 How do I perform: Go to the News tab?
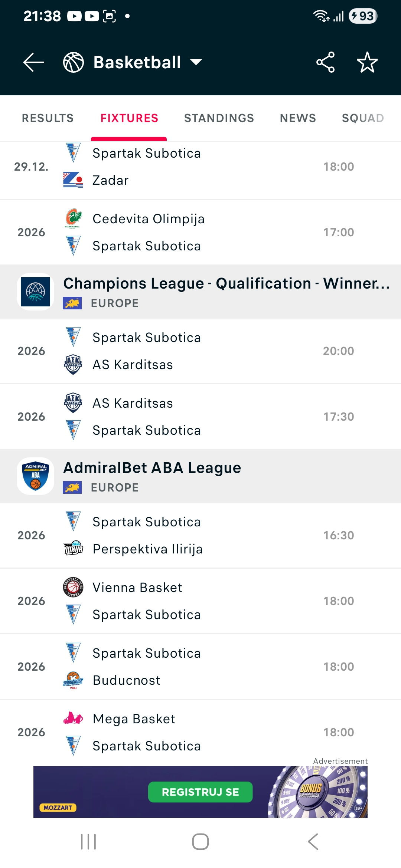[x=298, y=118]
